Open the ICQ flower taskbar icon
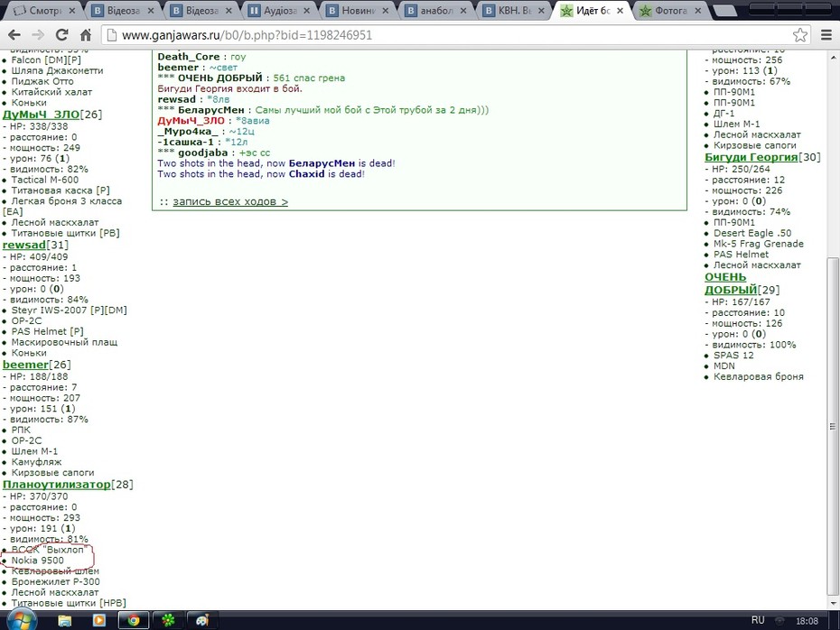Screen dimensions: 840x630 168,620
